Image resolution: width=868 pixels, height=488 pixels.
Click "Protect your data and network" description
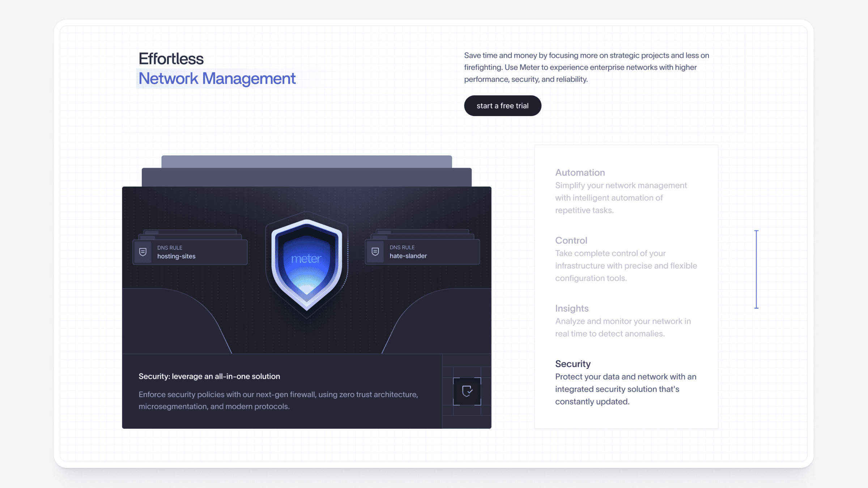tap(626, 389)
